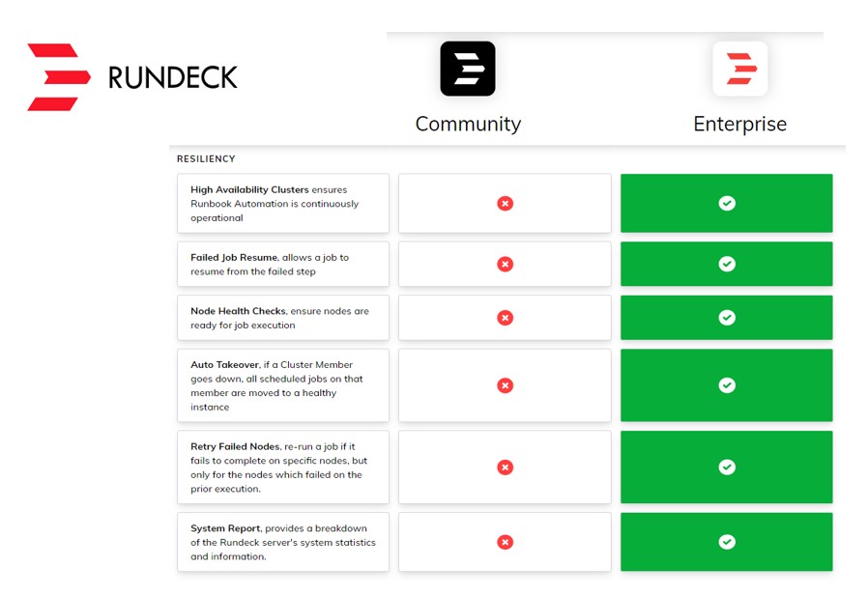This screenshot has height=595, width=868.
Task: Click red X for Auto Takeover
Action: [505, 385]
